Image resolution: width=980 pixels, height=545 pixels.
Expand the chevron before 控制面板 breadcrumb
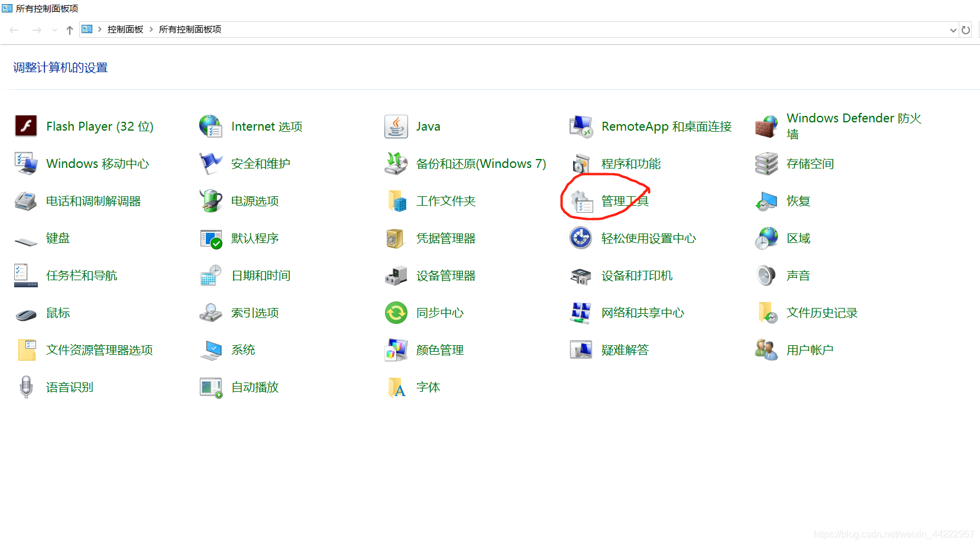[100, 30]
